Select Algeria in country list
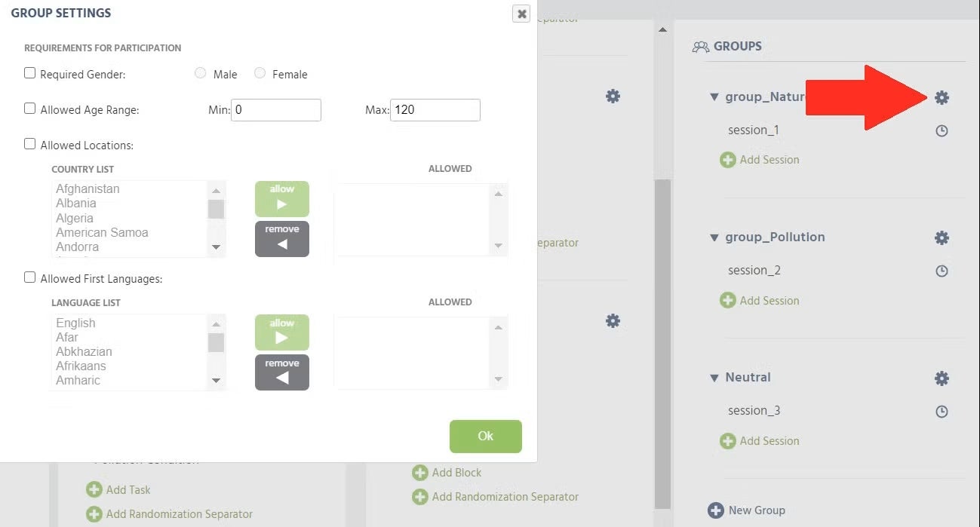Image resolution: width=980 pixels, height=527 pixels. coord(75,219)
